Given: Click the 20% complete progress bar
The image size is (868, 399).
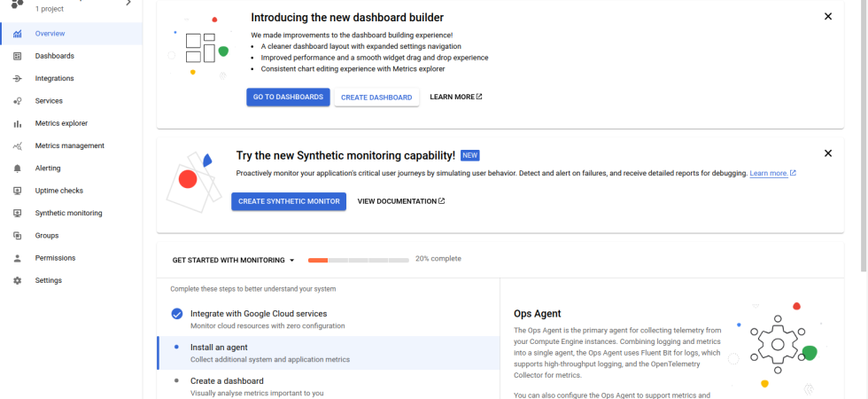Looking at the screenshot, I should point(359,261).
